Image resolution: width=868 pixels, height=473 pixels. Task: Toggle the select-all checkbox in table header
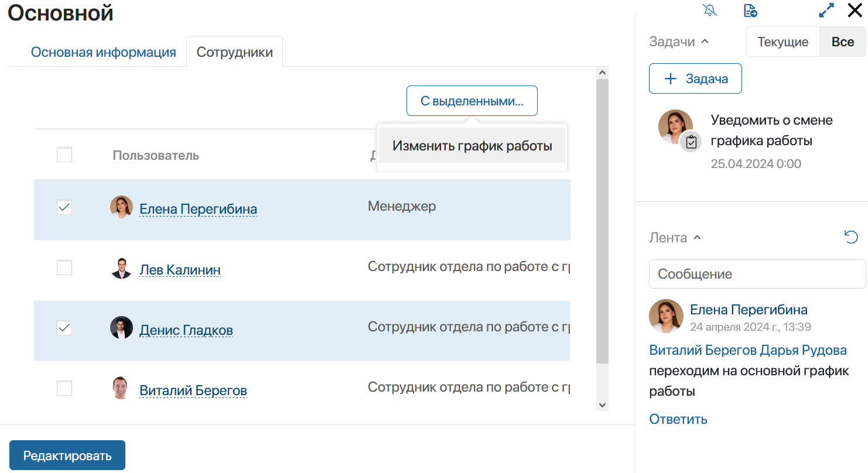click(x=64, y=155)
